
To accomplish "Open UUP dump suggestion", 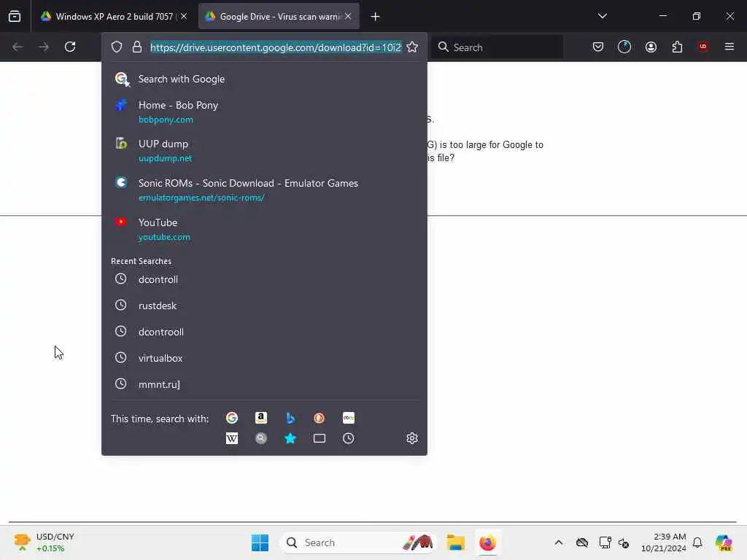I will click(x=264, y=150).
